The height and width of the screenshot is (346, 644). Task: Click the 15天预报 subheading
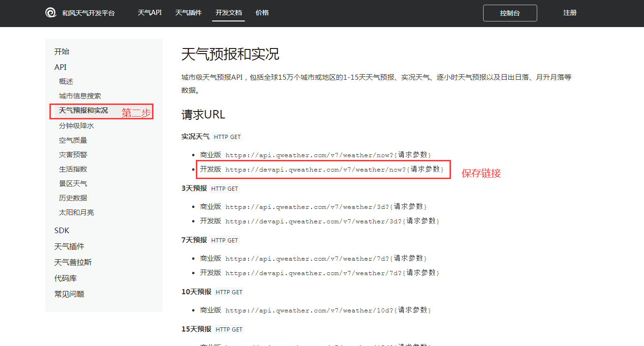[196, 329]
